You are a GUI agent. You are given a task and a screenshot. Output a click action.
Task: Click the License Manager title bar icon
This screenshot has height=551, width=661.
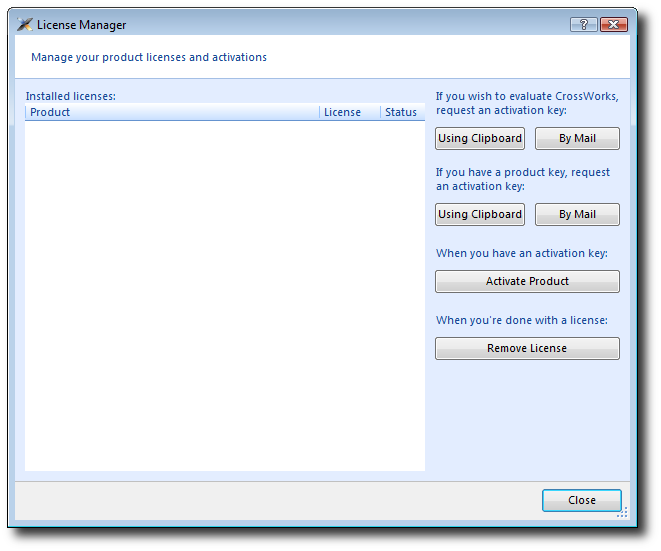pyautogui.click(x=24, y=24)
